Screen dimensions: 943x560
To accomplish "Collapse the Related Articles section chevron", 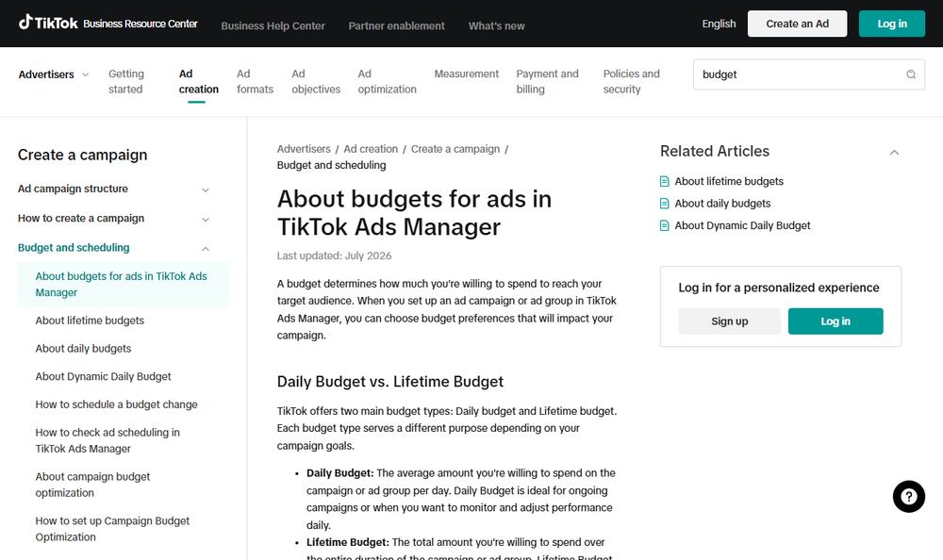I will coord(894,152).
